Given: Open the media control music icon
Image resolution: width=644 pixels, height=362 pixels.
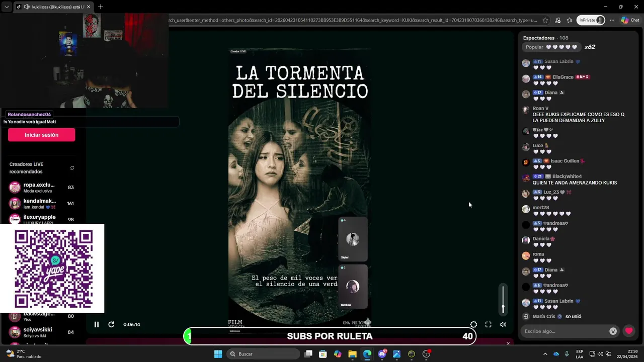Looking at the screenshot, I should point(557,20).
